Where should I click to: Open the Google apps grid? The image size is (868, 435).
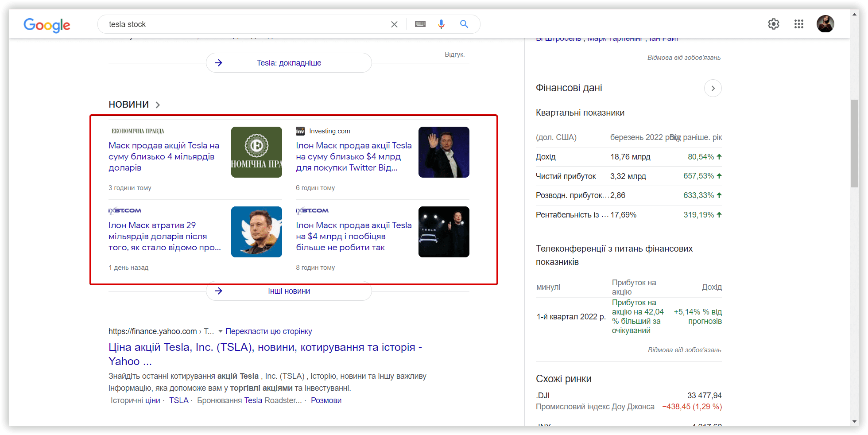click(x=799, y=24)
